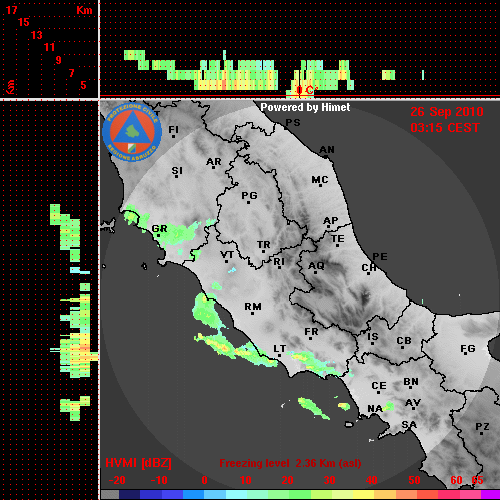Click 'Freezing level 2.36 Km (asl)' text
The image size is (500, 500).
pos(290,463)
